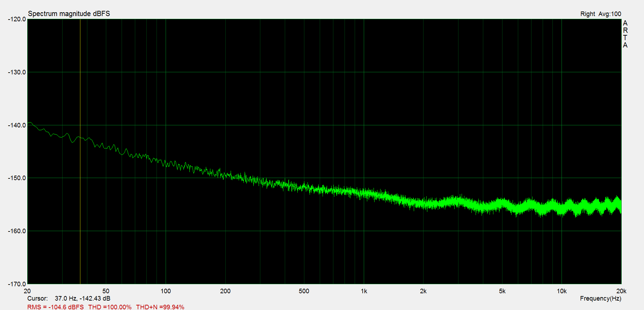
Task: Click the 1k x-axis label
Action: click(x=364, y=291)
